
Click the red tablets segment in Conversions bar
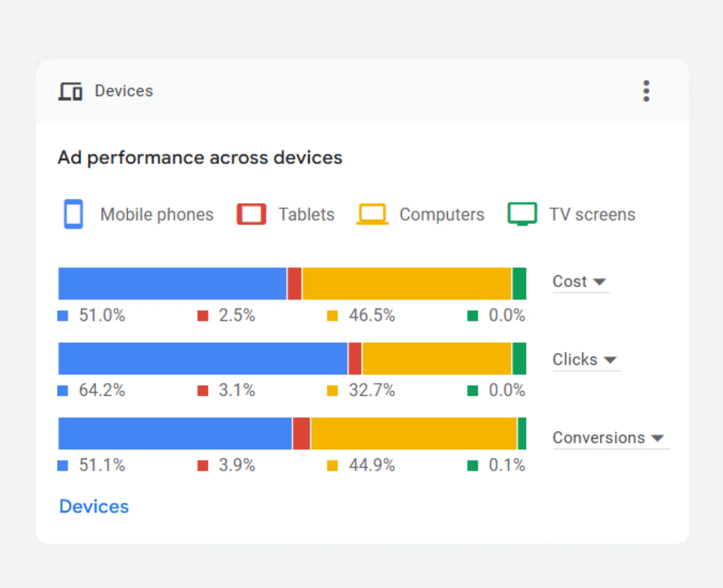pos(301,433)
